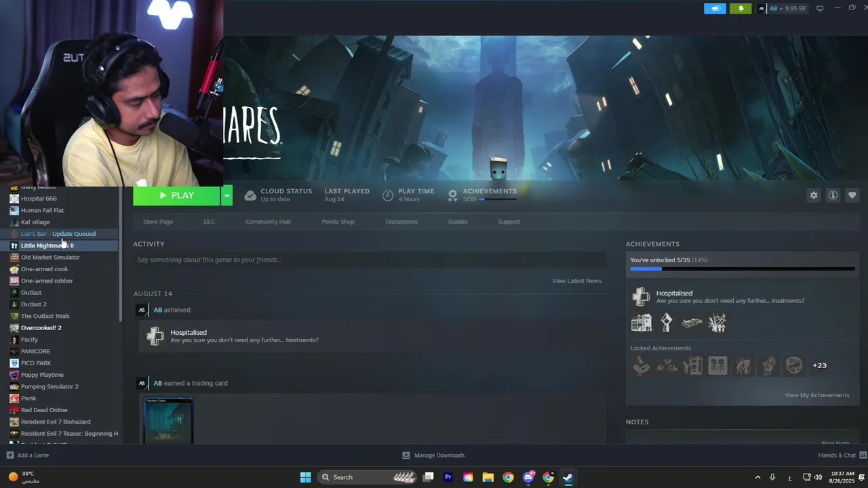868x488 pixels.
Task: Open the green notifications bell
Action: click(741, 8)
